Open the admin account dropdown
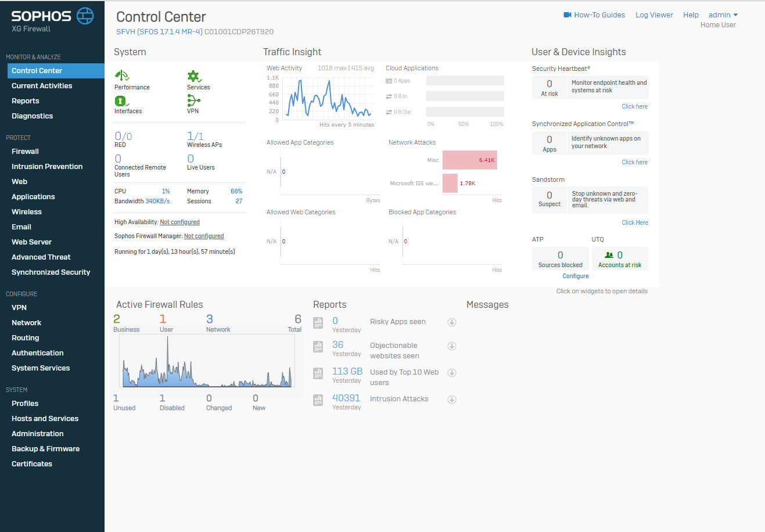765x532 pixels. [722, 15]
